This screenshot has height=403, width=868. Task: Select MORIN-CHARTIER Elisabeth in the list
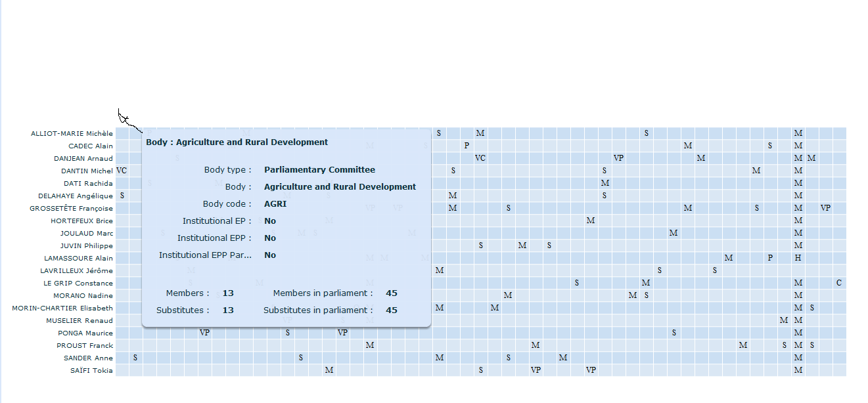(62, 308)
